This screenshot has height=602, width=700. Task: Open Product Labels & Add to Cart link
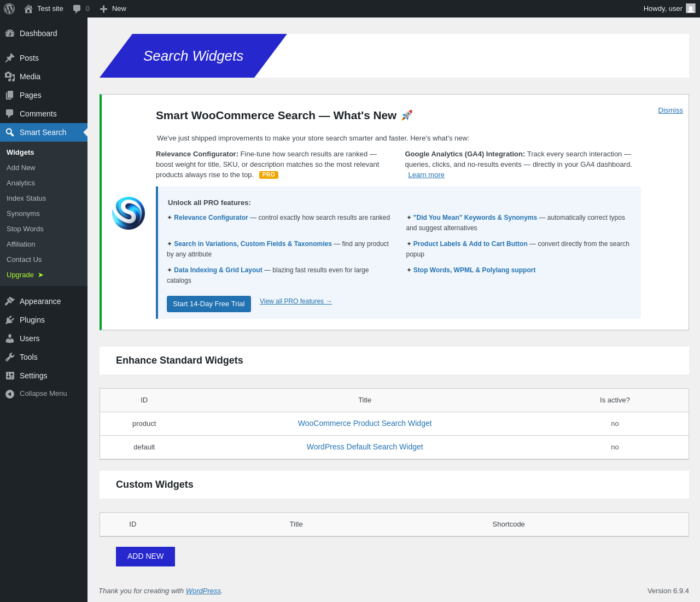pos(470,244)
